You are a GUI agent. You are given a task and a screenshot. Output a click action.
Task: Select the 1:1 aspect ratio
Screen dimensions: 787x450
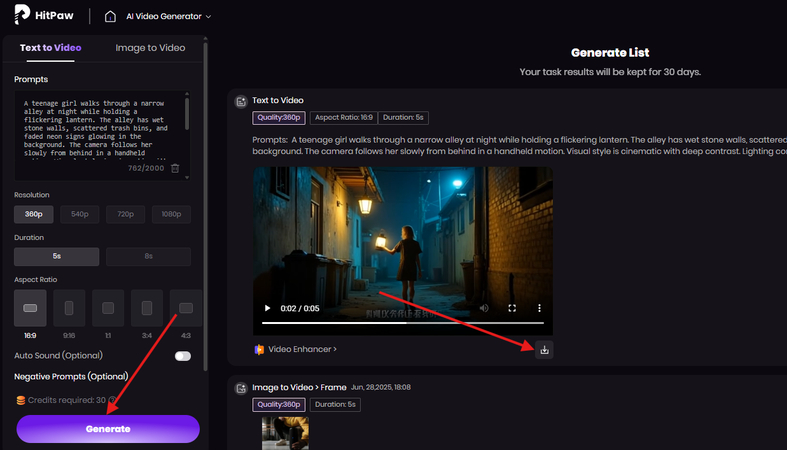(108, 308)
